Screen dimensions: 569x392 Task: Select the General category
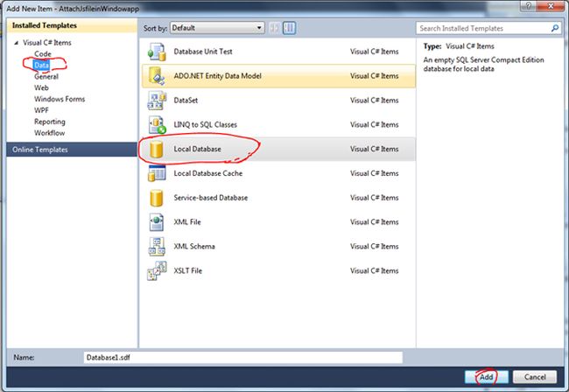coord(46,76)
